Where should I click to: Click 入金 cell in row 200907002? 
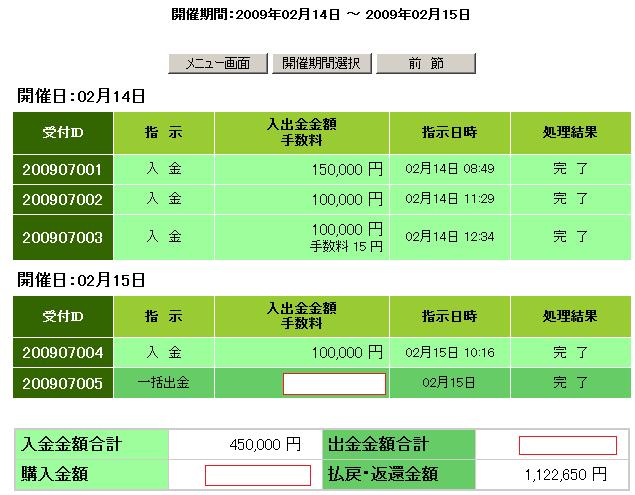pyautogui.click(x=164, y=199)
